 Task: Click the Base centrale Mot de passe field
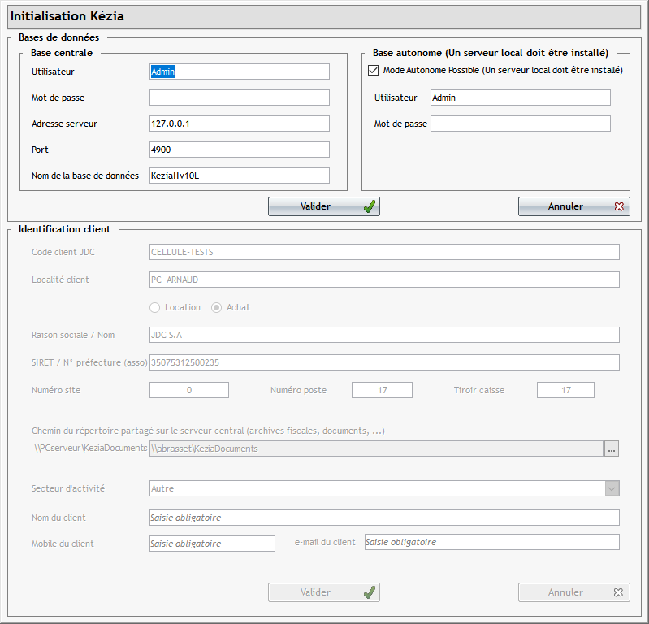coord(239,98)
